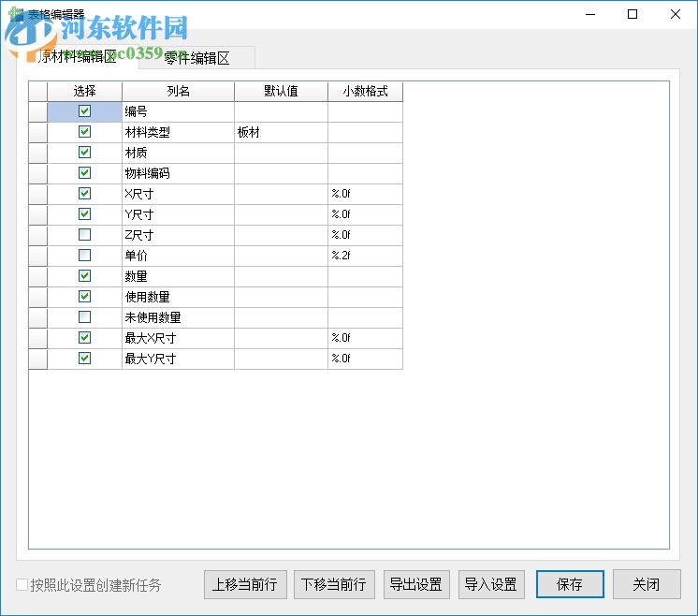Toggle the 材质 row checkbox
698x616 pixels.
click(84, 153)
